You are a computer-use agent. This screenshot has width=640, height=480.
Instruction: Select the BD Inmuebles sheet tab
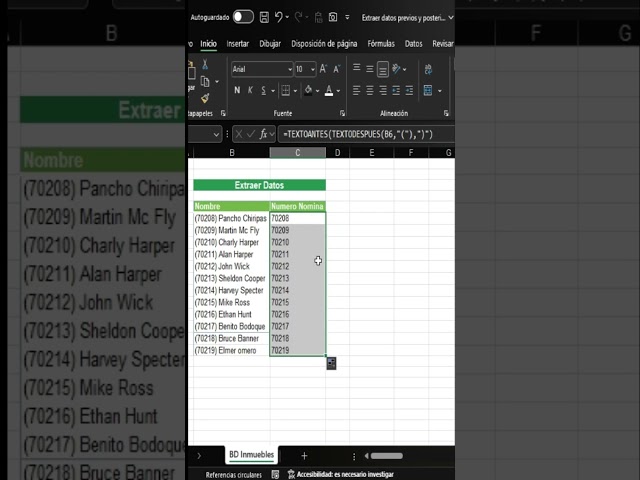coord(251,455)
